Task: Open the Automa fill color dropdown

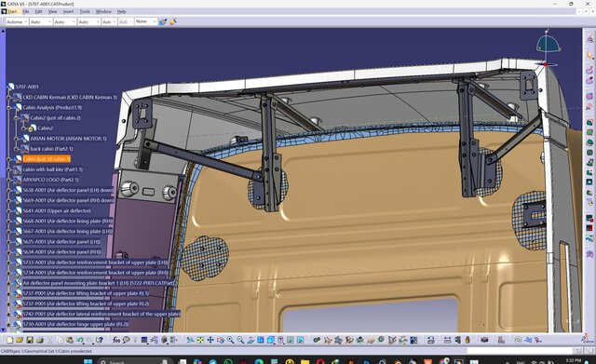Action: point(17,22)
